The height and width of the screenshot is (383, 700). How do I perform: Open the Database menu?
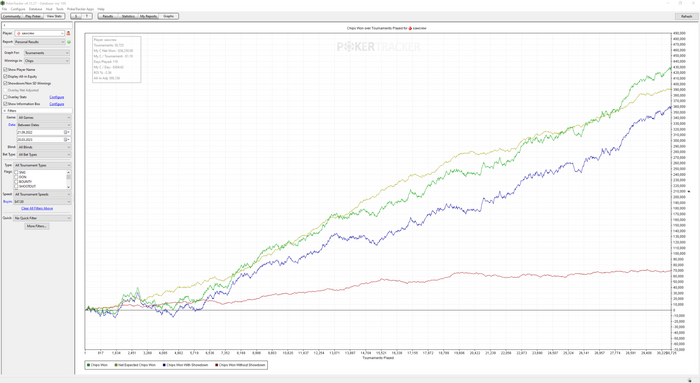(35, 9)
